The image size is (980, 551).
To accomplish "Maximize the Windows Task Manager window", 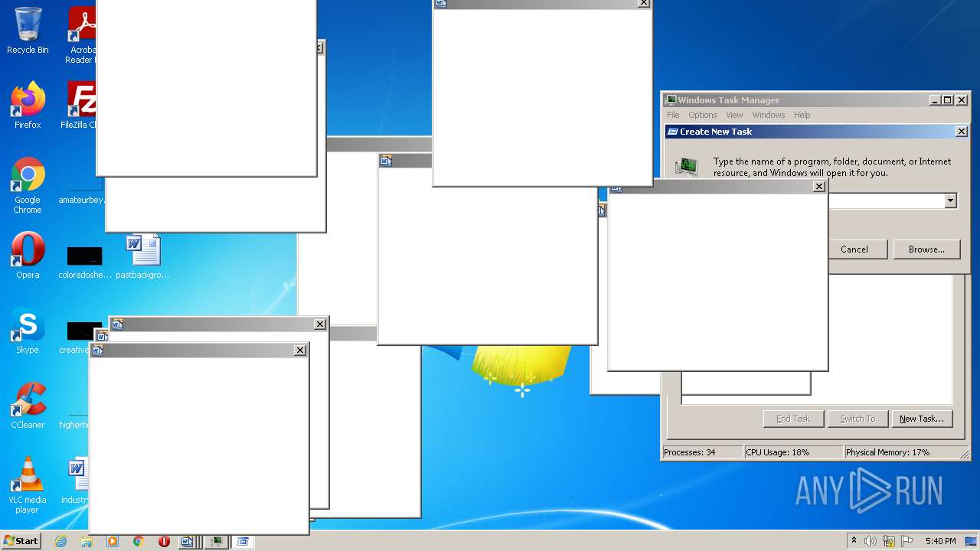I will [x=948, y=100].
